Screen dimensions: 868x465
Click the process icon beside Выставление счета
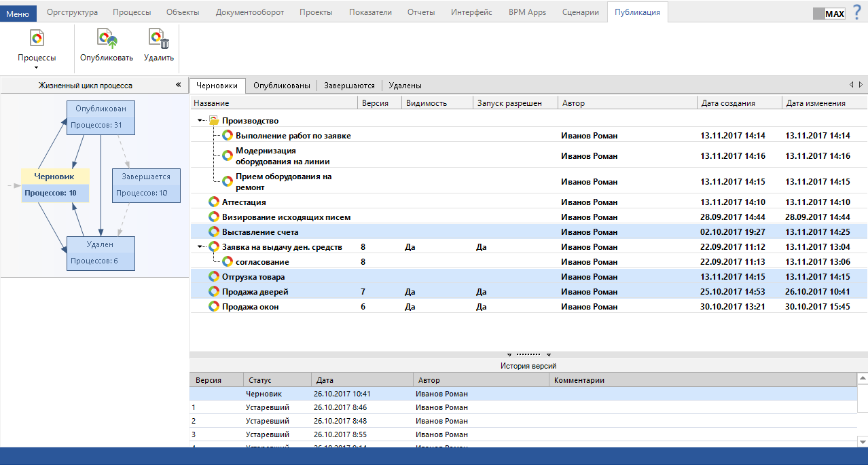(214, 232)
